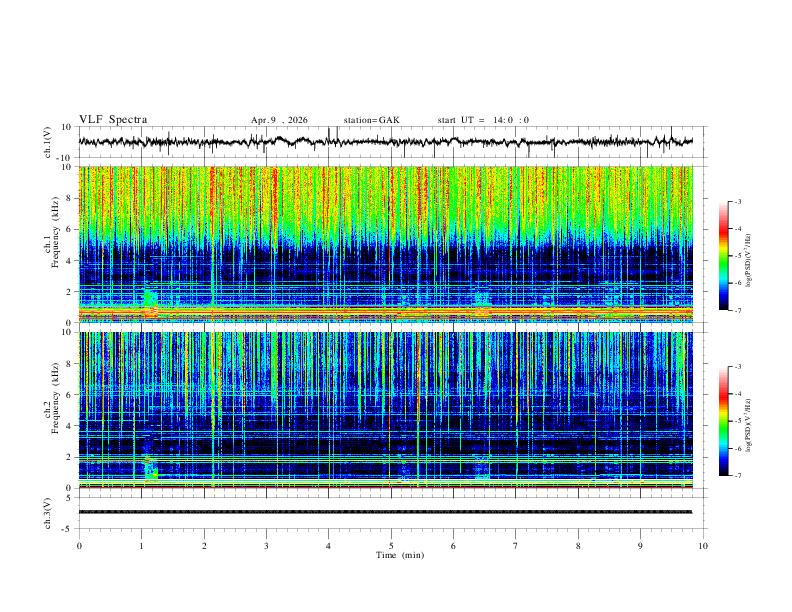Click time axis tick label '5'
The image size is (792, 612).
pyautogui.click(x=391, y=546)
